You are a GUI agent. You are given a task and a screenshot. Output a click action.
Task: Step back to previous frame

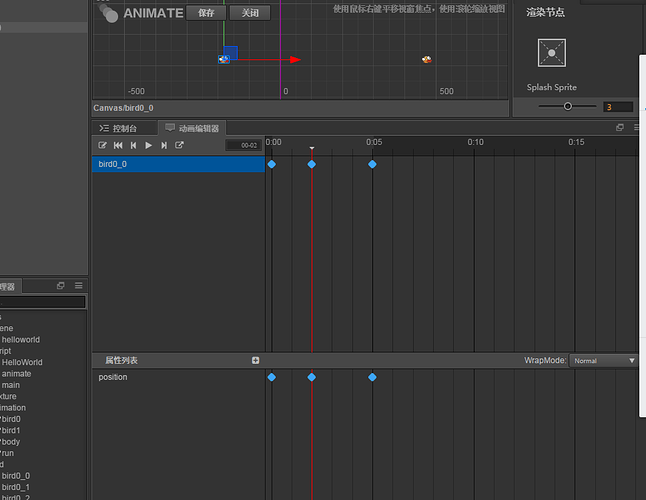133,145
